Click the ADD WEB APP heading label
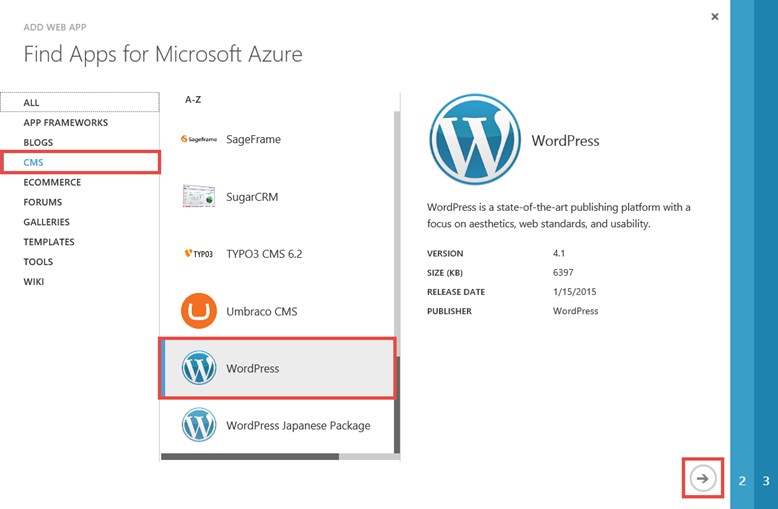This screenshot has width=778, height=509. pyautogui.click(x=55, y=27)
